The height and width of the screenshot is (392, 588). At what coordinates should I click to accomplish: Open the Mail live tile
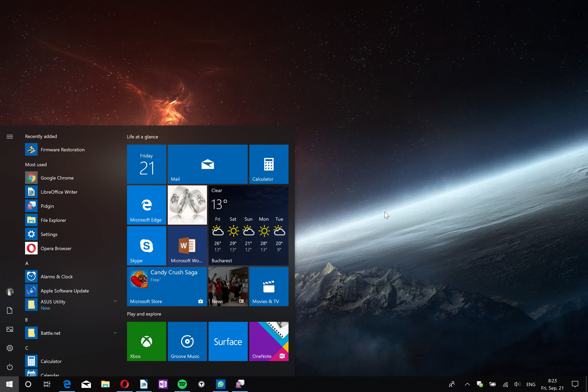pos(208,164)
